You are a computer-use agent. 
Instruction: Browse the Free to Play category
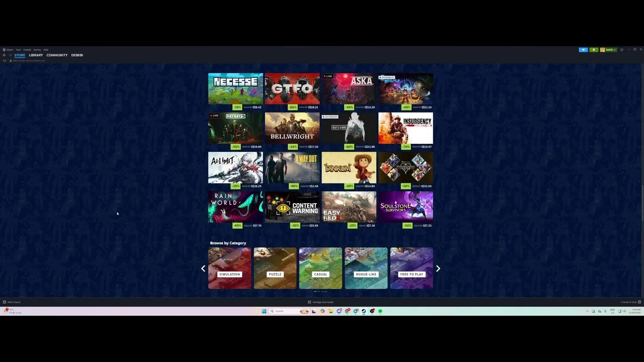tap(412, 268)
